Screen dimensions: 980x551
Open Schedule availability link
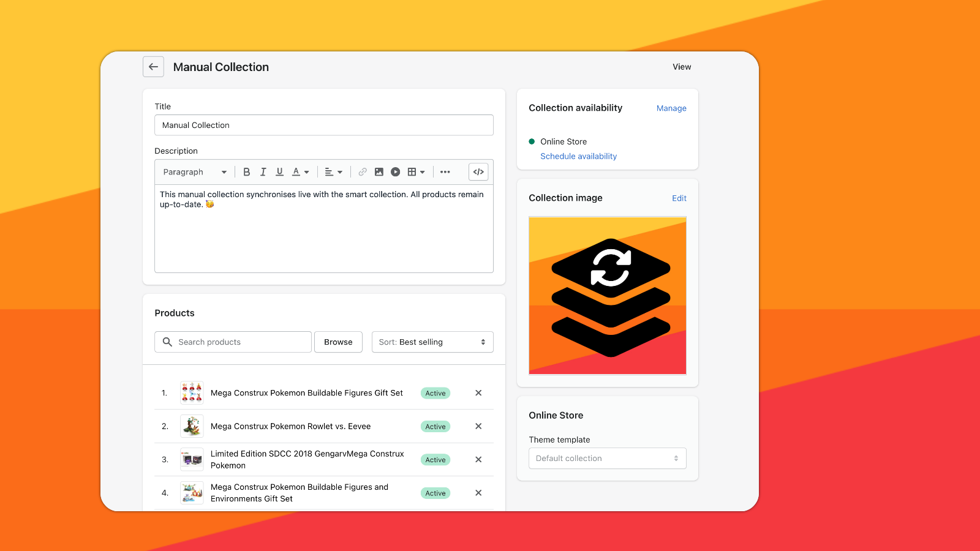click(578, 156)
